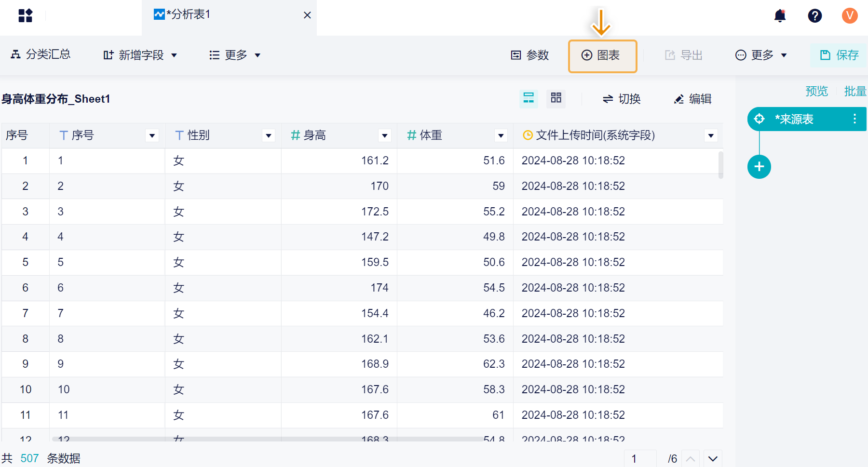The height and width of the screenshot is (467, 868).
Task: Switch to the 预览 tab
Action: tap(816, 91)
